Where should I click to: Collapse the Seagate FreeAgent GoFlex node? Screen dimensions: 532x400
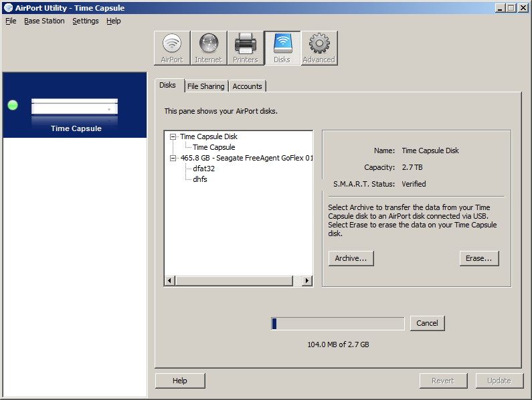173,158
